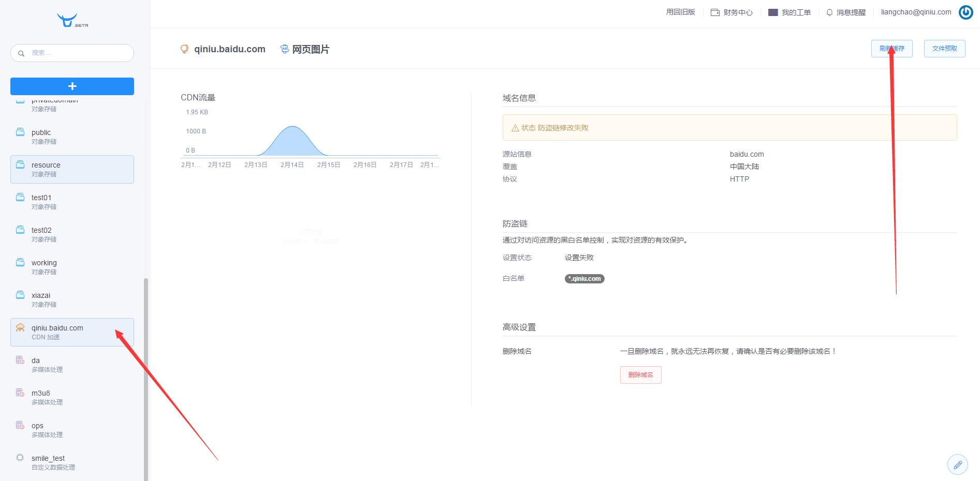980x481 pixels.
Task: Click the red 删除域名 button
Action: point(640,374)
